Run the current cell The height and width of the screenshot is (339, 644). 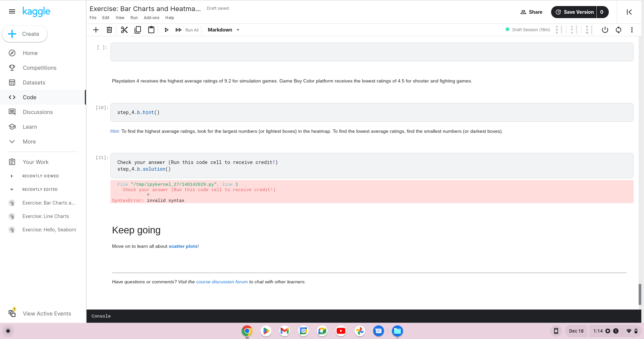click(x=166, y=30)
